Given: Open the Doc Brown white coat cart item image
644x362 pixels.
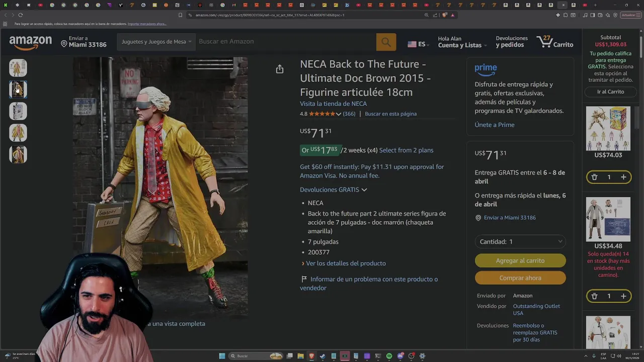Looking at the screenshot, I should coord(608,219).
